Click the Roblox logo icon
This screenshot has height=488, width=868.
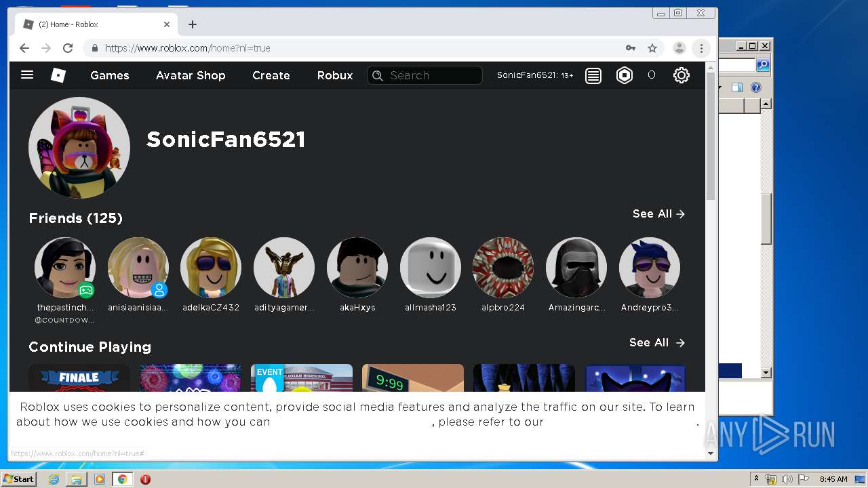click(x=58, y=75)
